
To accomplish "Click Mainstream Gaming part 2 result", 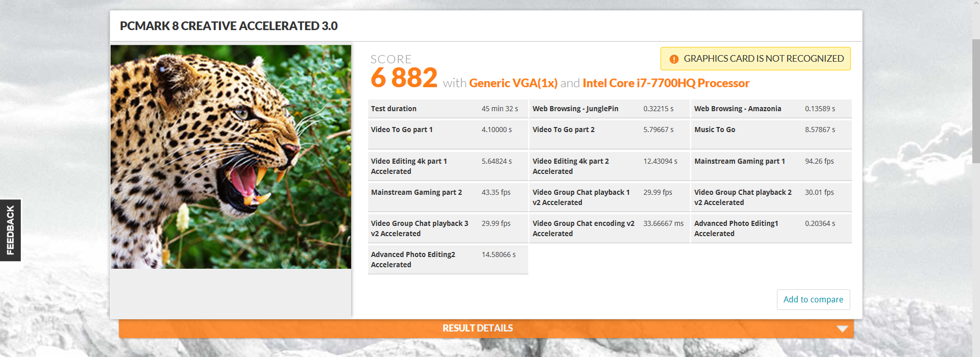I will [416, 192].
